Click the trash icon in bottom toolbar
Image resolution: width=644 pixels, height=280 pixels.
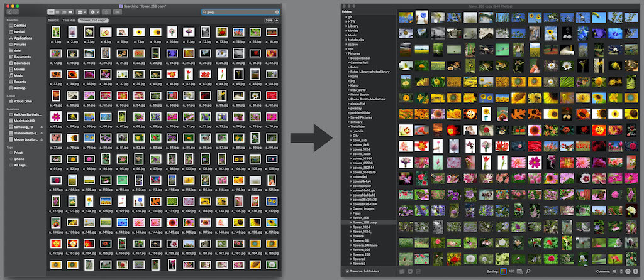click(x=418, y=271)
